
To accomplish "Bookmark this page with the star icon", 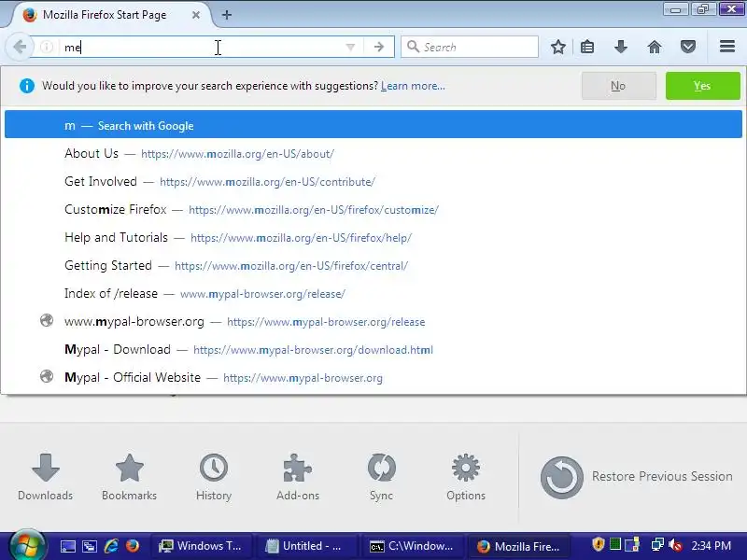I will point(557,47).
